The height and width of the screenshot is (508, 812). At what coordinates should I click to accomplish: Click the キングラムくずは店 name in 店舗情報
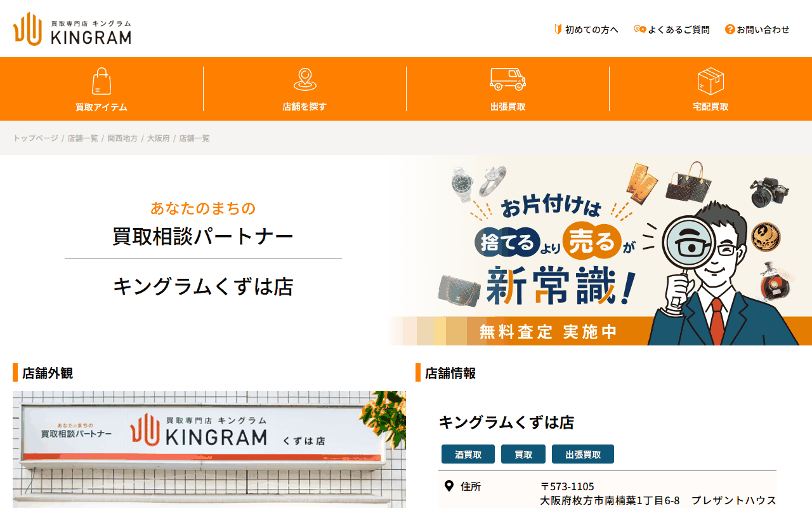pos(506,422)
